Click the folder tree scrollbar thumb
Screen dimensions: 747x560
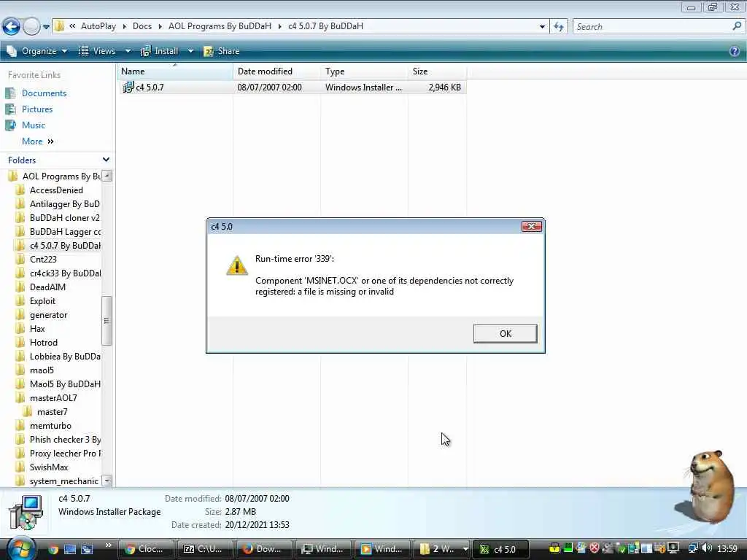point(107,321)
